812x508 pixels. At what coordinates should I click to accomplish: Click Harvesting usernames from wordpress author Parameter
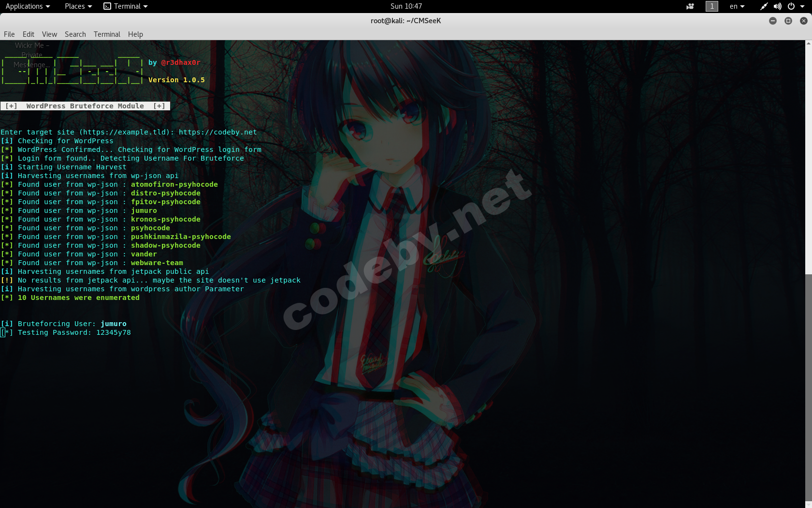pyautogui.click(x=122, y=289)
